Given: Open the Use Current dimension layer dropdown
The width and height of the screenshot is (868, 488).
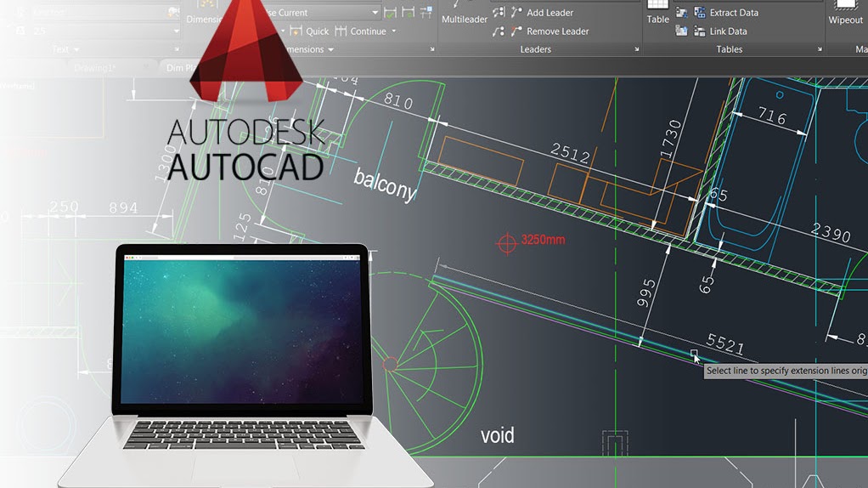Looking at the screenshot, I should coord(375,12).
